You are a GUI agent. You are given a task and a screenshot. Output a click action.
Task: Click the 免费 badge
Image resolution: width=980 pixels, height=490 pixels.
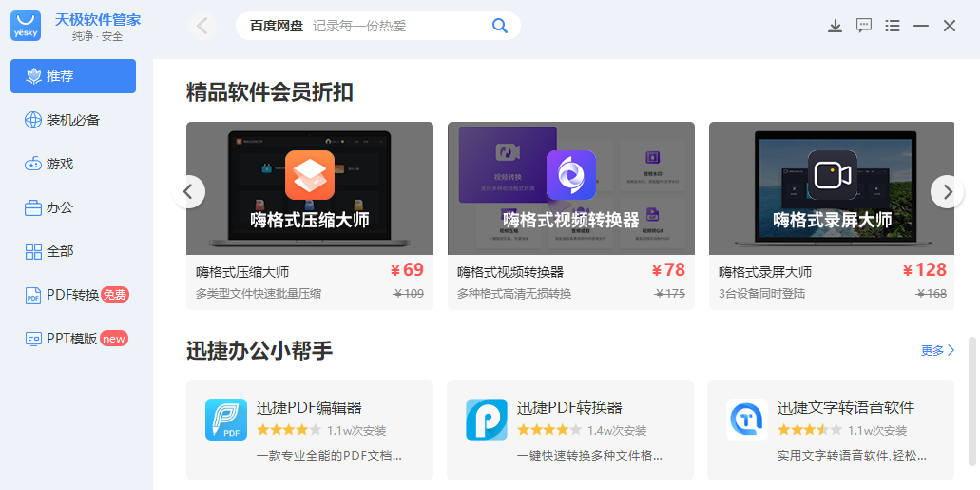pyautogui.click(x=115, y=295)
